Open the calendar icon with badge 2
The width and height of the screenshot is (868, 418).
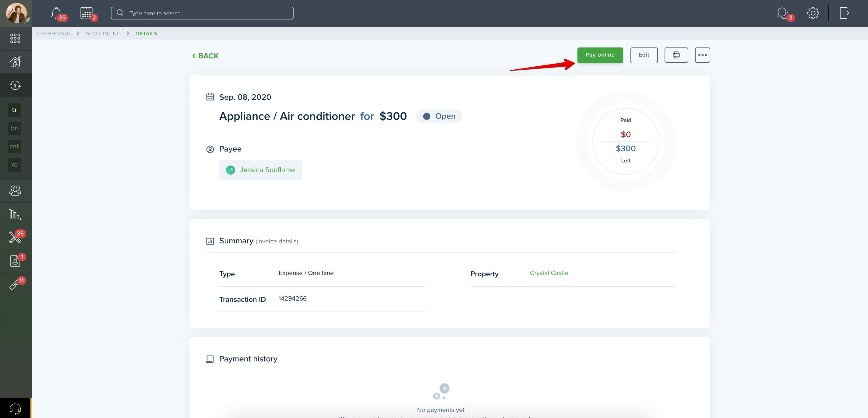click(86, 13)
